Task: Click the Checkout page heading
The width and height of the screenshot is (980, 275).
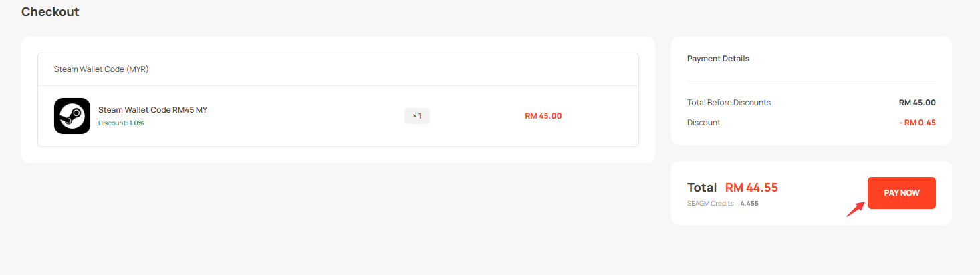Action: (50, 12)
